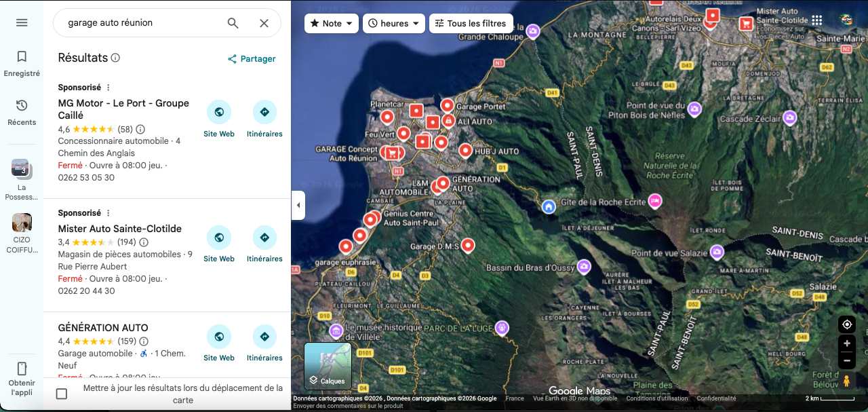The width and height of the screenshot is (868, 412).
Task: Click Envoyer des commentaires sur le produit
Action: pos(348,406)
